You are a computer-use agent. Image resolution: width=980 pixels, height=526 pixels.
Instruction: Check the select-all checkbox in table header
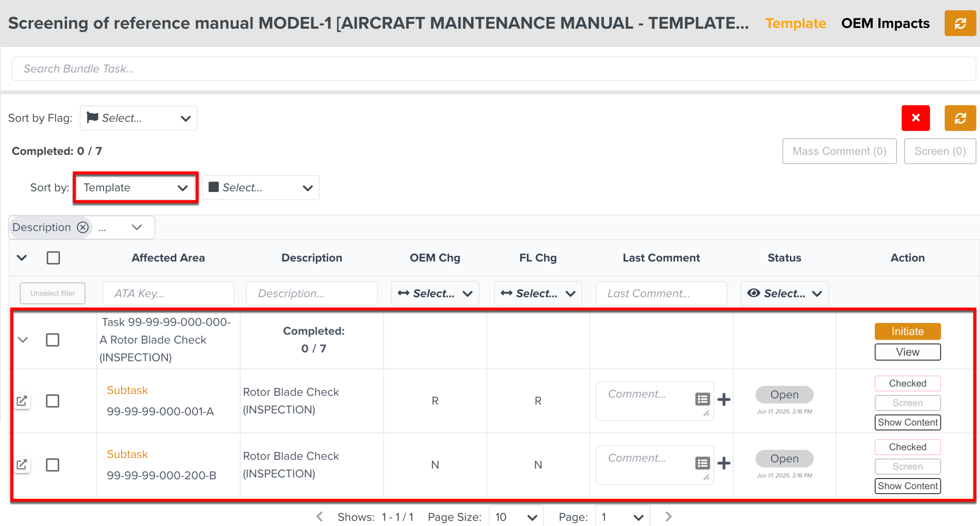53,258
